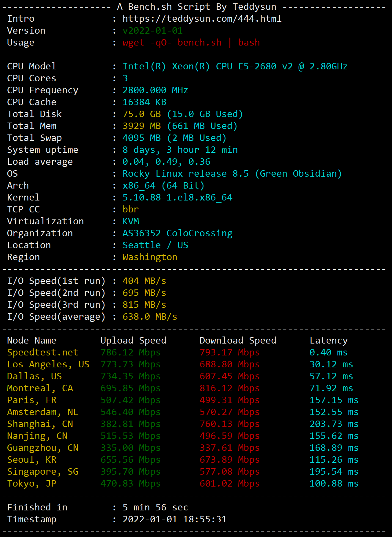Click the Download Speed column header
The height and width of the screenshot is (537, 392).
pyautogui.click(x=238, y=340)
